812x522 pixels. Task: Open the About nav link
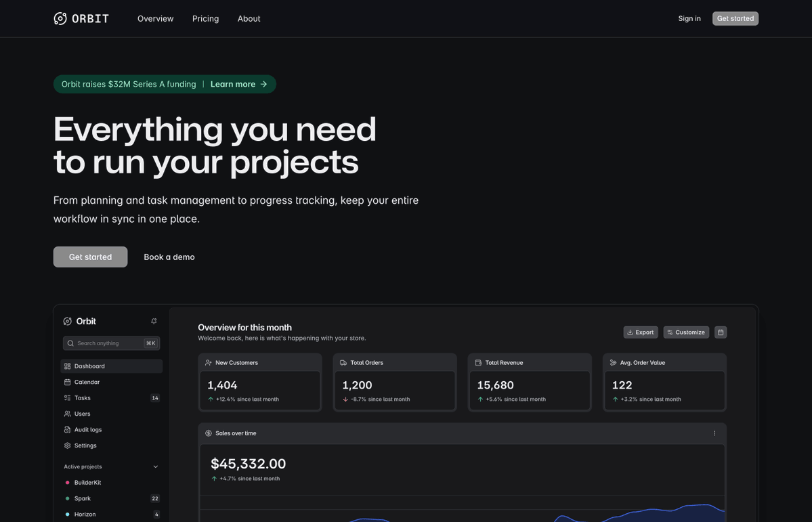[x=249, y=19]
